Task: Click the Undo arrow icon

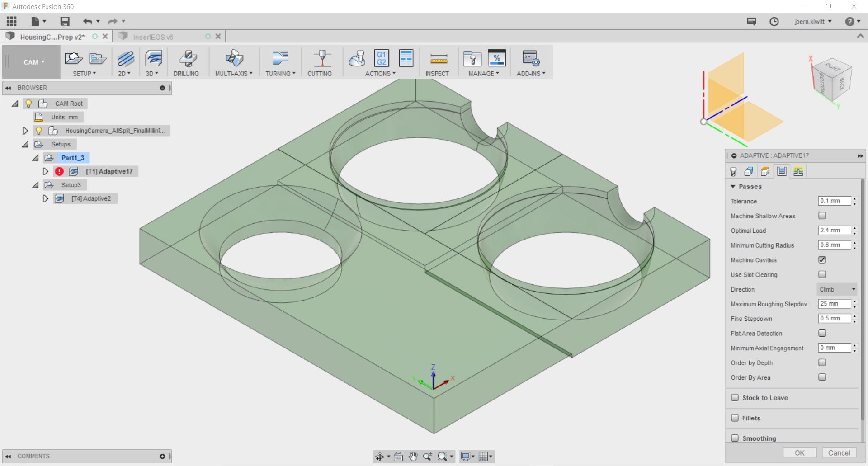Action: pos(87,21)
